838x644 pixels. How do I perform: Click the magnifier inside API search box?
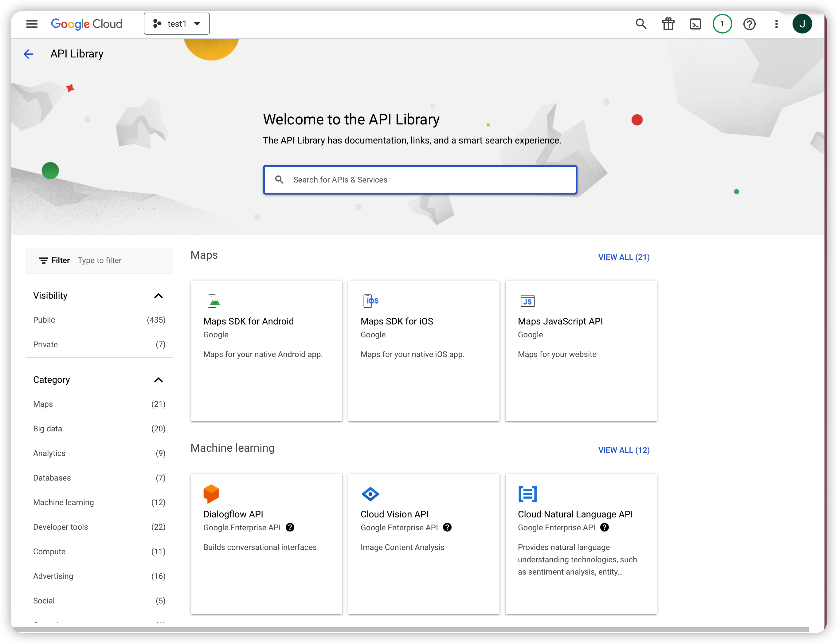pos(279,180)
